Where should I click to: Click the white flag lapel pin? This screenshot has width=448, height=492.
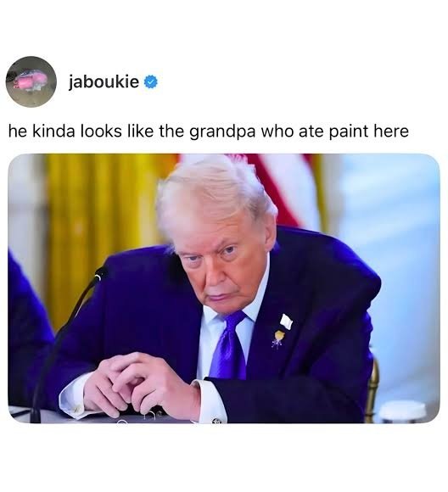pos(286,321)
